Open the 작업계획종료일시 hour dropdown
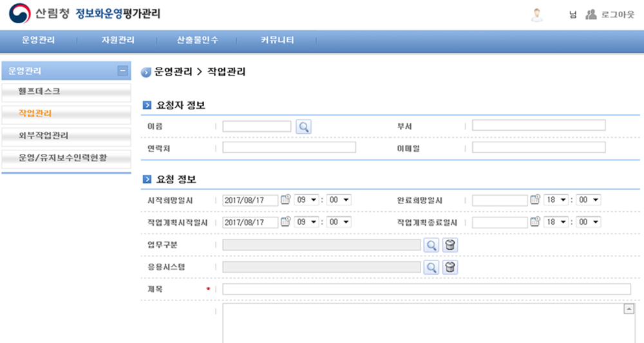644x343 pixels. [556, 222]
